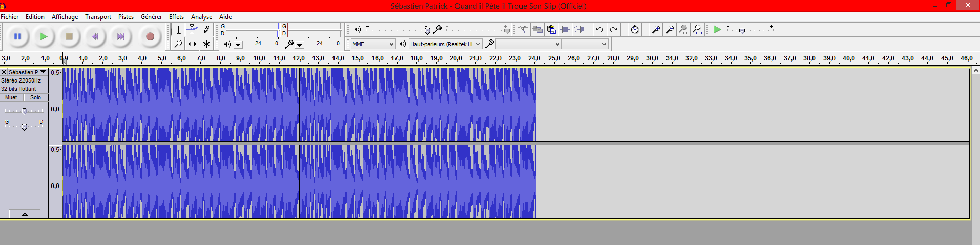Open the input meter dropdown arrow

[x=300, y=45]
